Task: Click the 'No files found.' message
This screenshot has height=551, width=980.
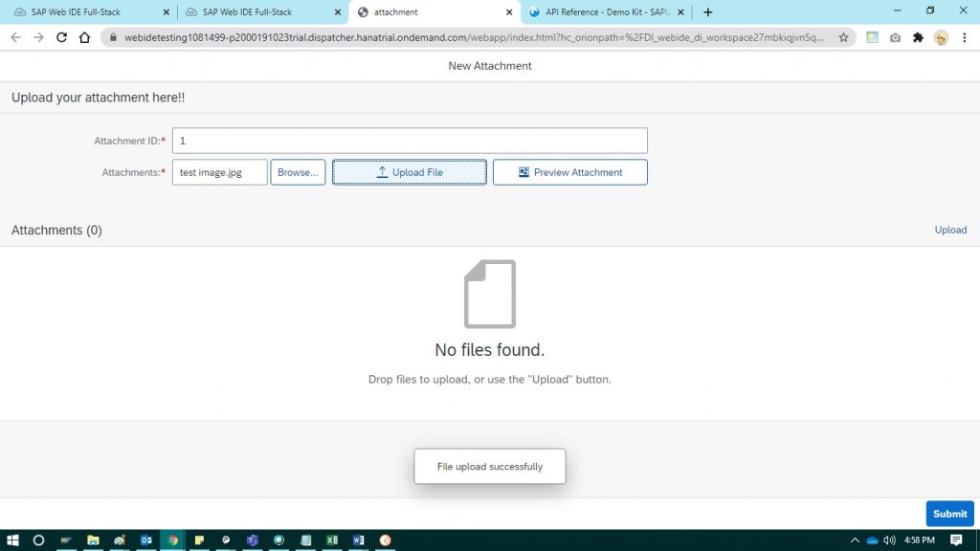Action: (490, 350)
